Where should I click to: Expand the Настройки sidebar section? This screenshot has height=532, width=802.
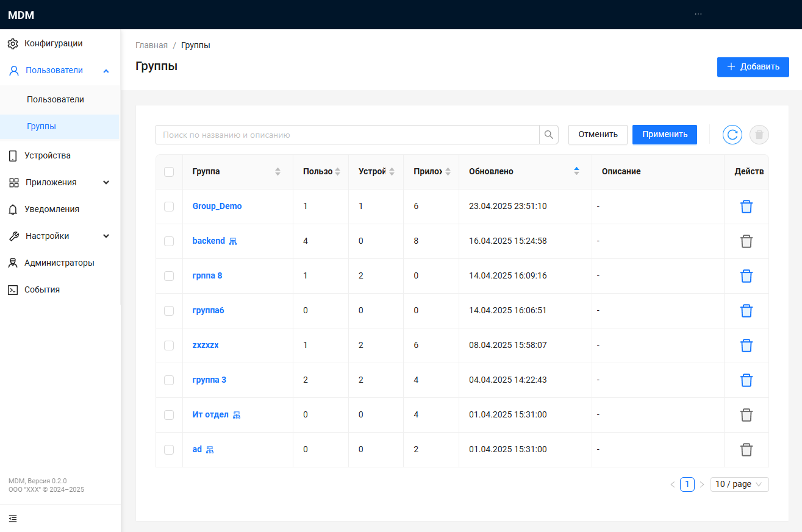pyautogui.click(x=59, y=236)
